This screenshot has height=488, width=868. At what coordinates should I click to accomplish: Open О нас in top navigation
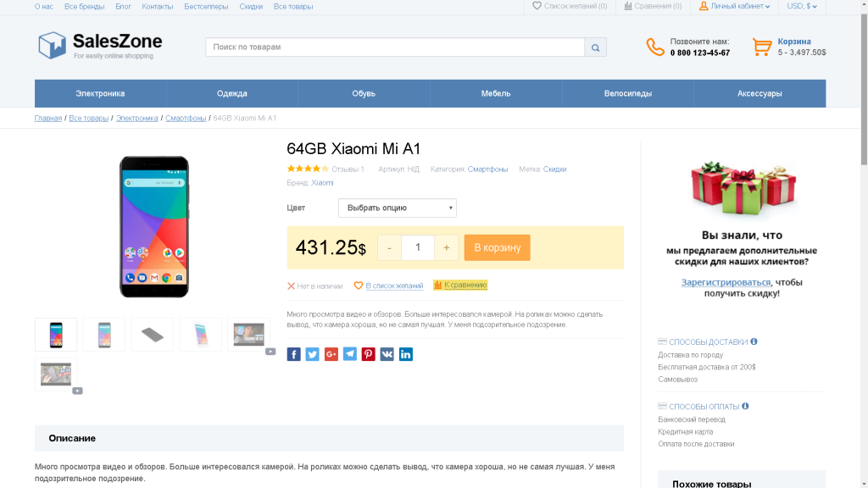[44, 7]
